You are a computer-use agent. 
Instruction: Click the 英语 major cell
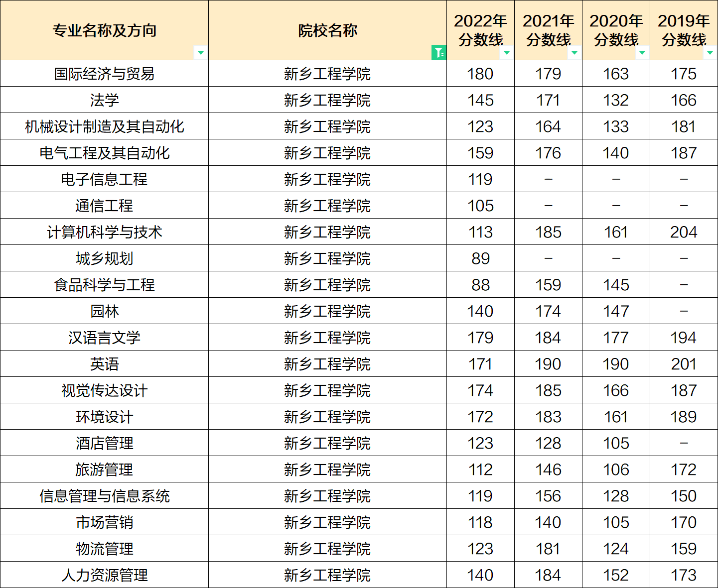coord(104,364)
